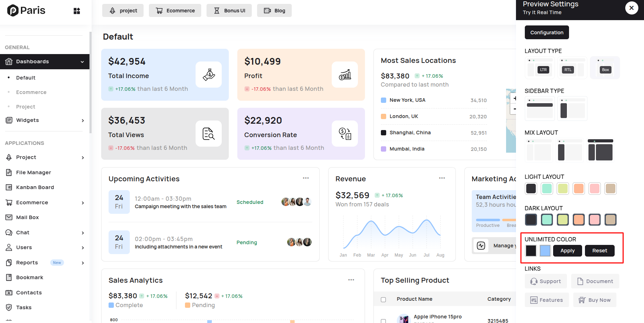Image resolution: width=644 pixels, height=323 pixels.
Task: Select the Box layout type
Action: (x=605, y=67)
